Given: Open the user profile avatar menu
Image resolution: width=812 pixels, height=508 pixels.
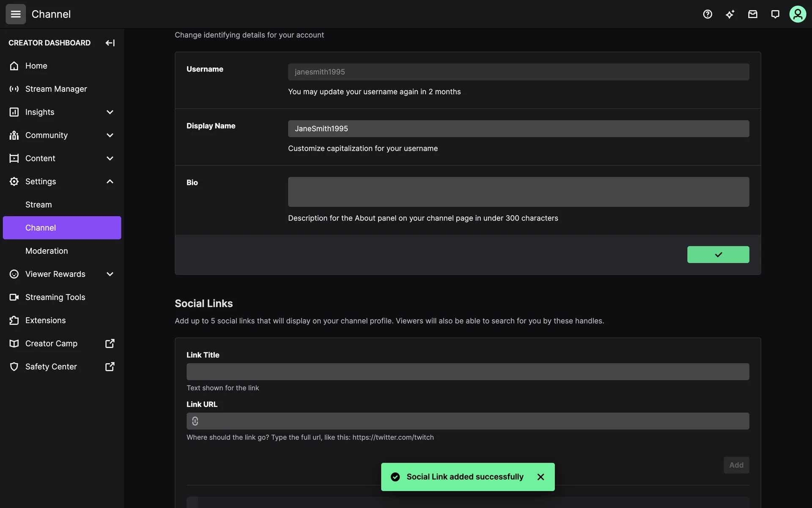Looking at the screenshot, I should [x=798, y=14].
